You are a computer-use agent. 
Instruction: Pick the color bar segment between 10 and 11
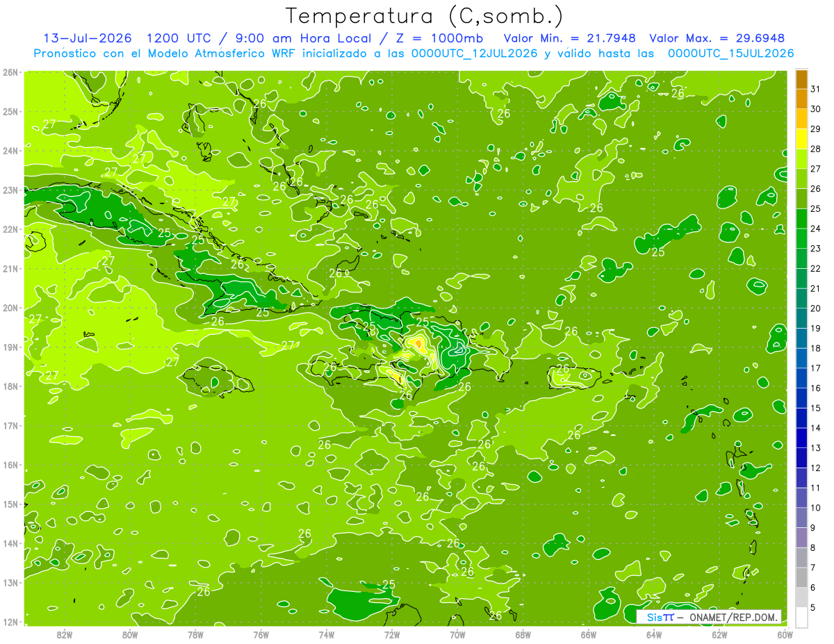(801, 497)
